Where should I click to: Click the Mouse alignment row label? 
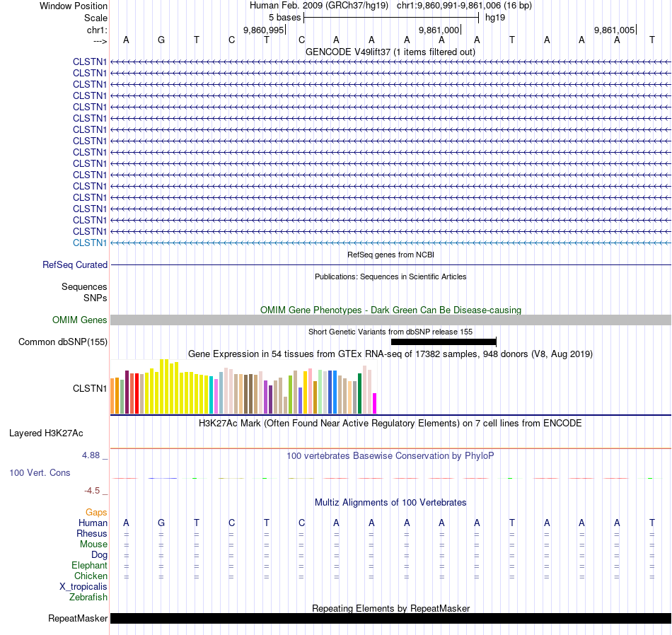coord(93,544)
